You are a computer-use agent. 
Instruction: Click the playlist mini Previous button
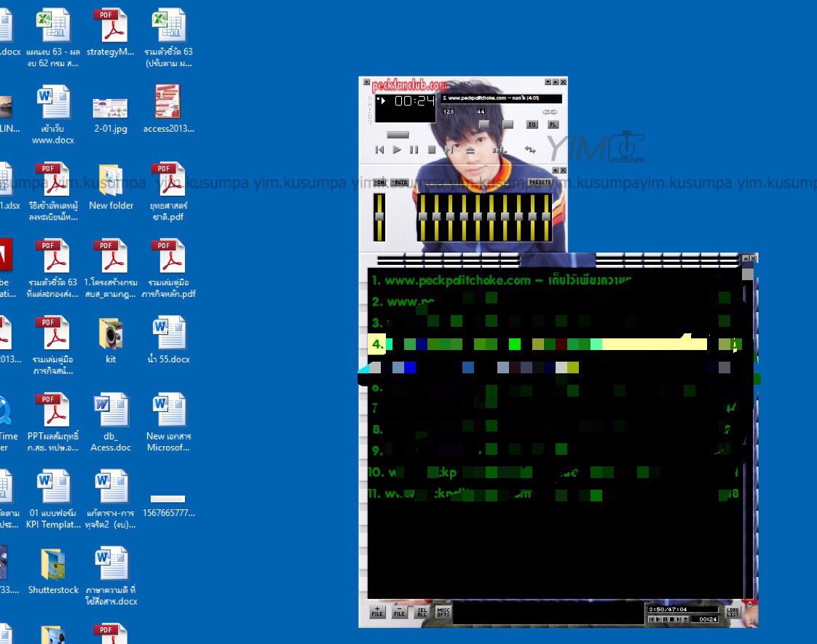651,619
